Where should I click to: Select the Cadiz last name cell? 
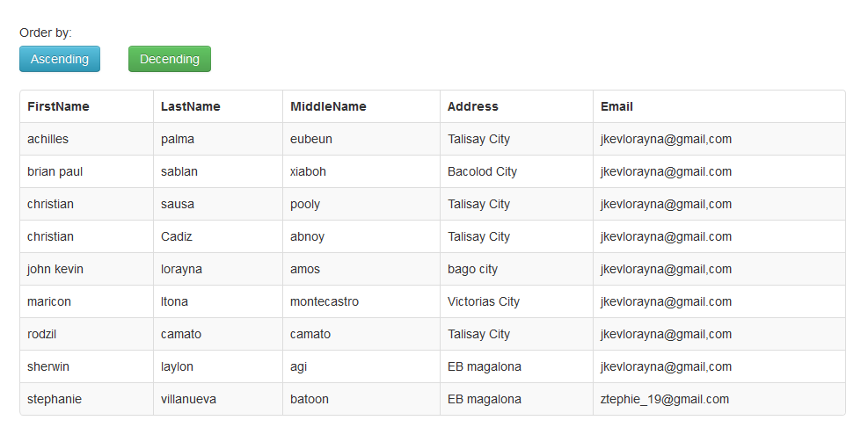pyautogui.click(x=218, y=236)
